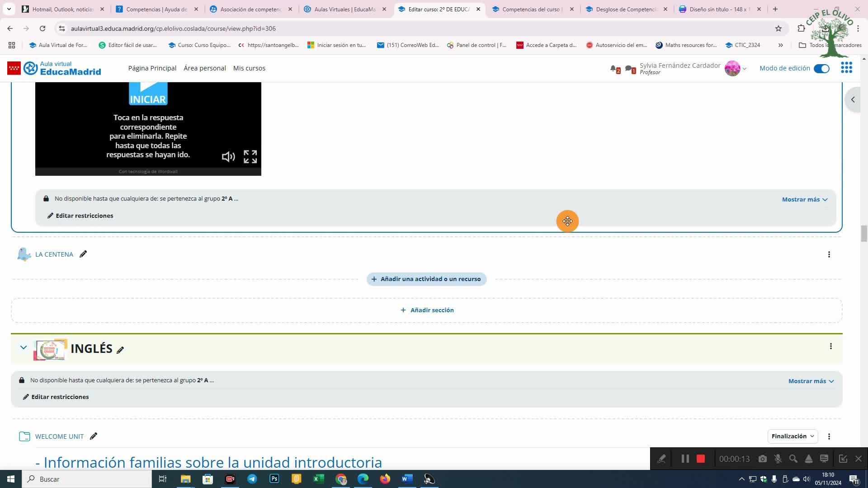Open the EducaMadrid apps grid icon
The width and height of the screenshot is (868, 488).
(846, 68)
